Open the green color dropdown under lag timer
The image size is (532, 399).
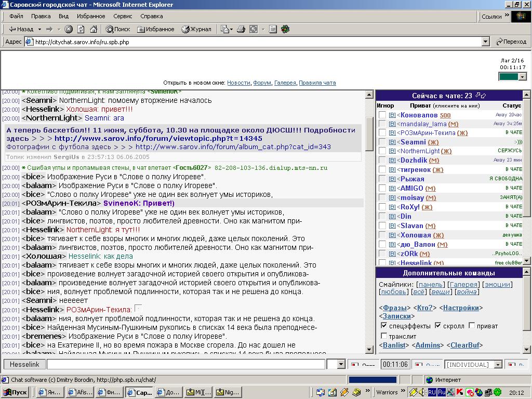pos(523,77)
